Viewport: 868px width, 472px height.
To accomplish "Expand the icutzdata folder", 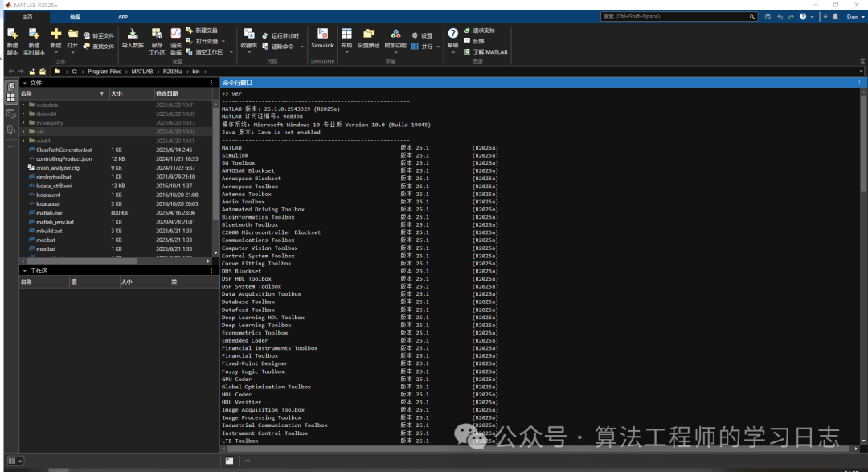I will (x=24, y=105).
